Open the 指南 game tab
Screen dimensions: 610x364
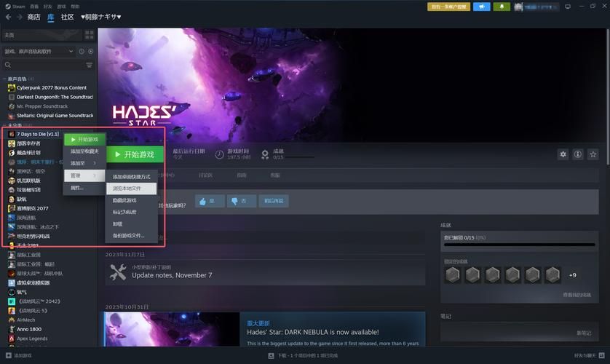coord(242,175)
